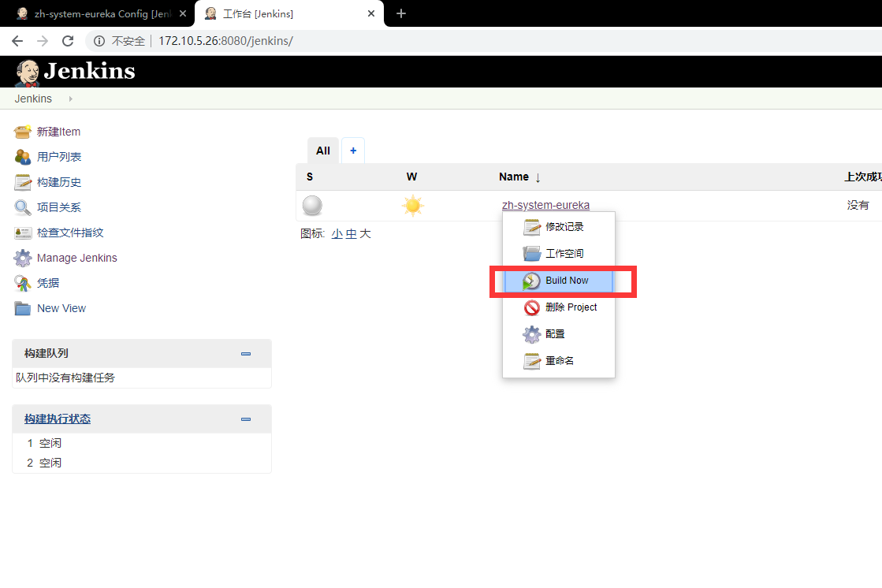Choose Build Now from the context menu

tap(559, 281)
